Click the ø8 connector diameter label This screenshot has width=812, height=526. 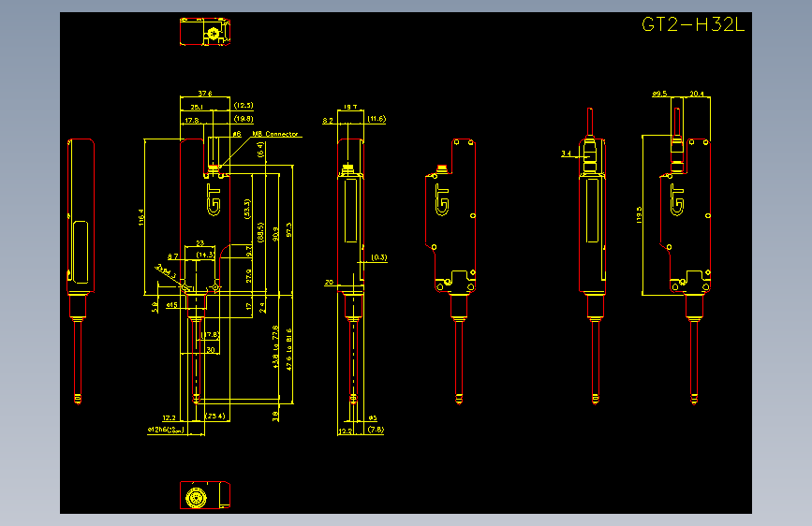[x=237, y=134]
